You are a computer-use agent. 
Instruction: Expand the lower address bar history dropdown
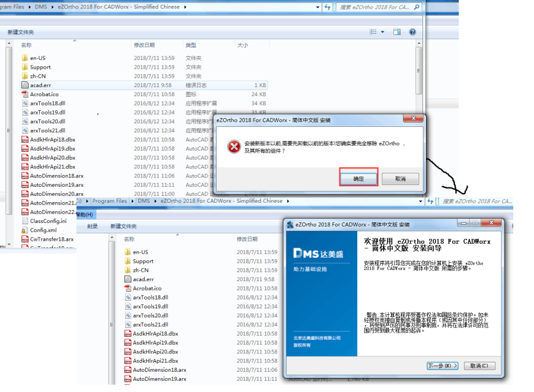pos(420,201)
